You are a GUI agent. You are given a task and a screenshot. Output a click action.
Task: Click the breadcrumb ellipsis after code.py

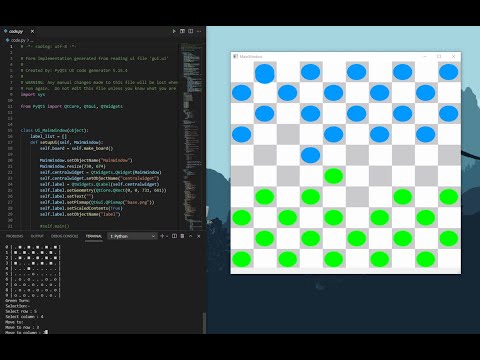pos(32,40)
